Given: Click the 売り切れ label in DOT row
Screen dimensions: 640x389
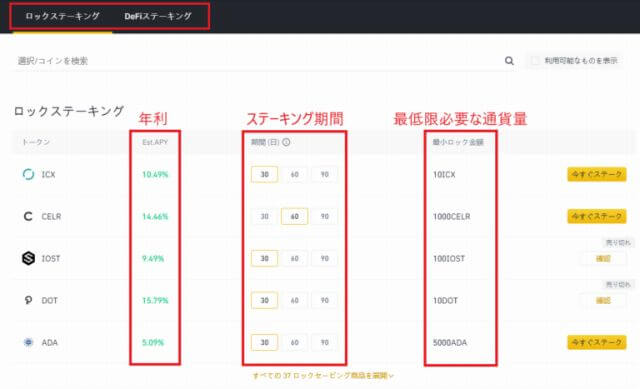Looking at the screenshot, I should tap(618, 285).
